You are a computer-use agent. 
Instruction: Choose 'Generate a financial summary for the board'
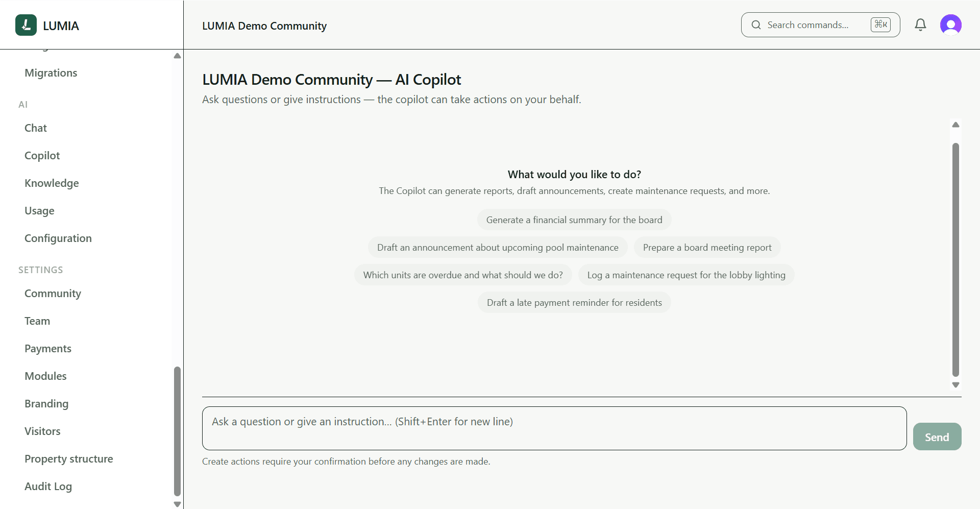574,220
